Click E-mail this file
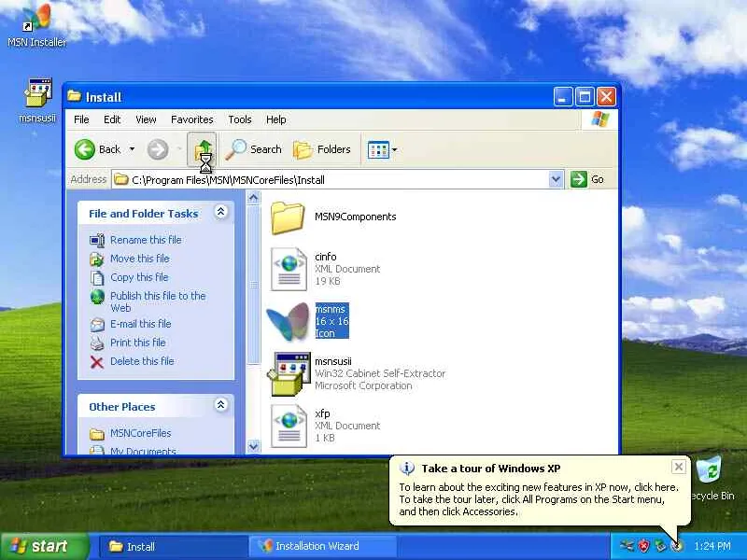The image size is (747, 560). (x=141, y=324)
